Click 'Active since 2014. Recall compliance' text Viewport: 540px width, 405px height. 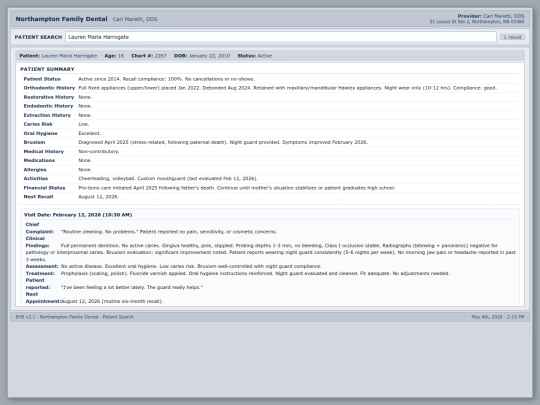pyautogui.click(x=167, y=79)
